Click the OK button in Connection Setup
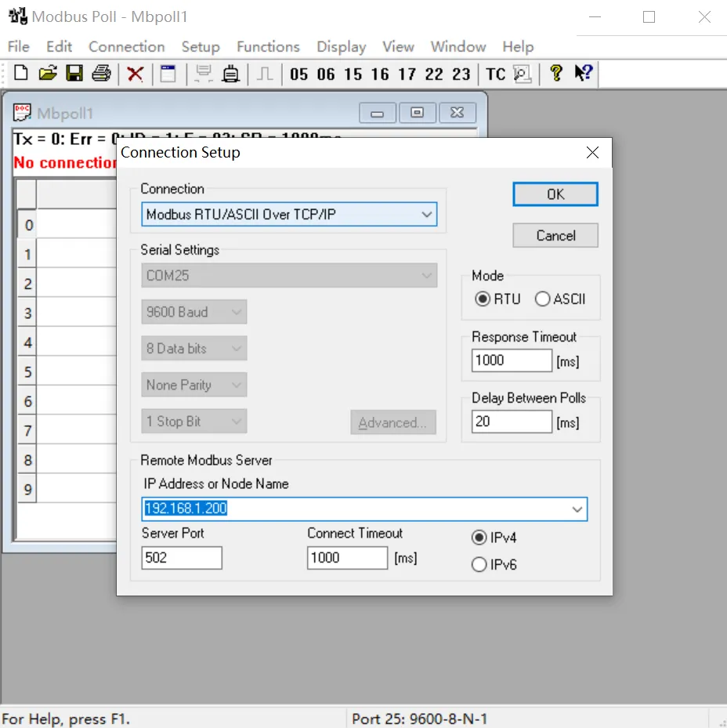The height and width of the screenshot is (728, 727). pos(555,194)
